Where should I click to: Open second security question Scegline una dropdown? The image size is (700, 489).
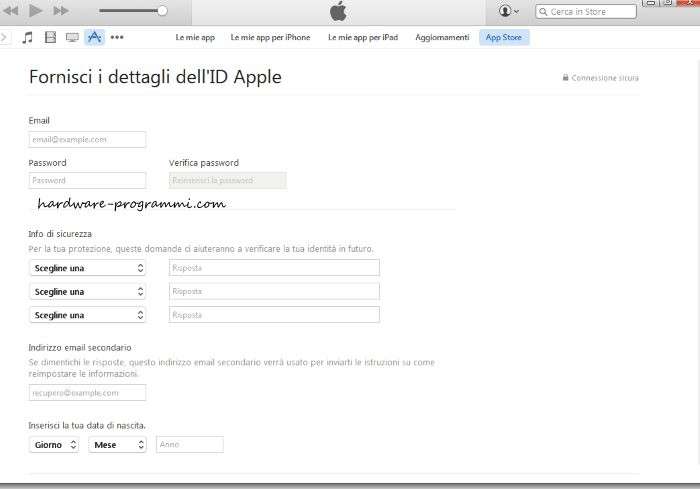pyautogui.click(x=88, y=292)
